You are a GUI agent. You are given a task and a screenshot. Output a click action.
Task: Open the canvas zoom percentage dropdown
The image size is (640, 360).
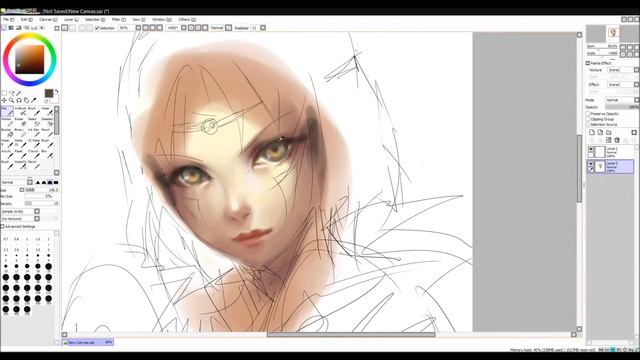pyautogui.click(x=138, y=28)
